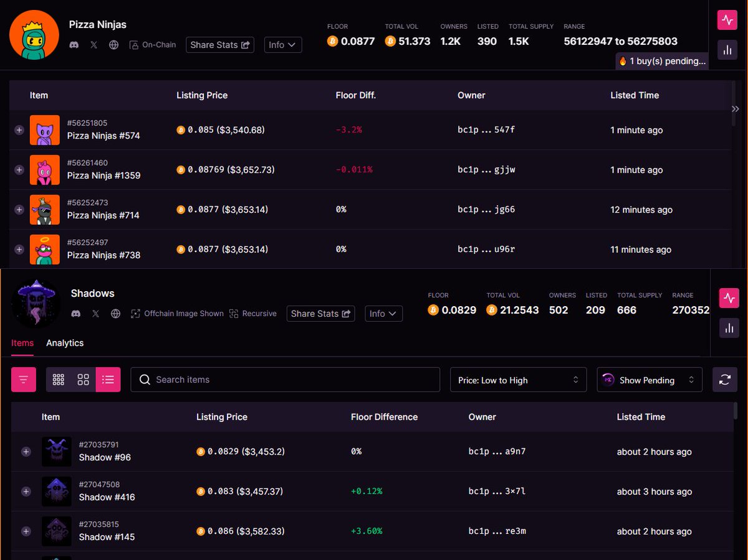Open Shadows X profile icon
This screenshot has height=560, width=748.
tap(95, 314)
